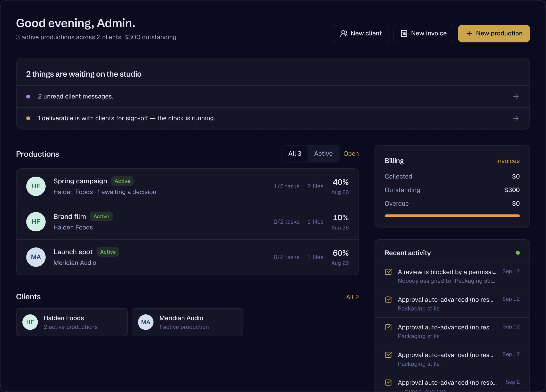The width and height of the screenshot is (546, 392).
Task: Click HF avatar of Spring campaign
Action: pos(36,186)
